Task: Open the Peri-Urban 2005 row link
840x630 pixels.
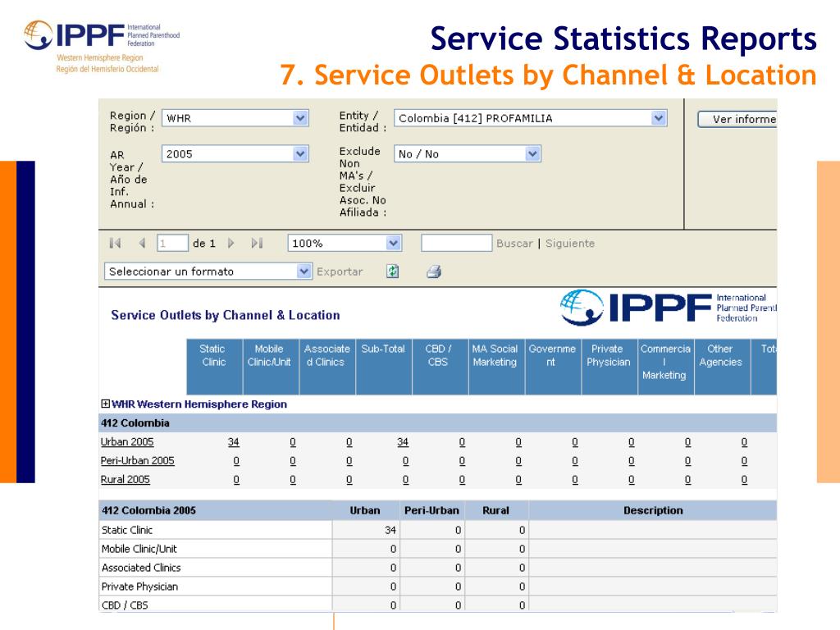Action: pyautogui.click(x=138, y=461)
